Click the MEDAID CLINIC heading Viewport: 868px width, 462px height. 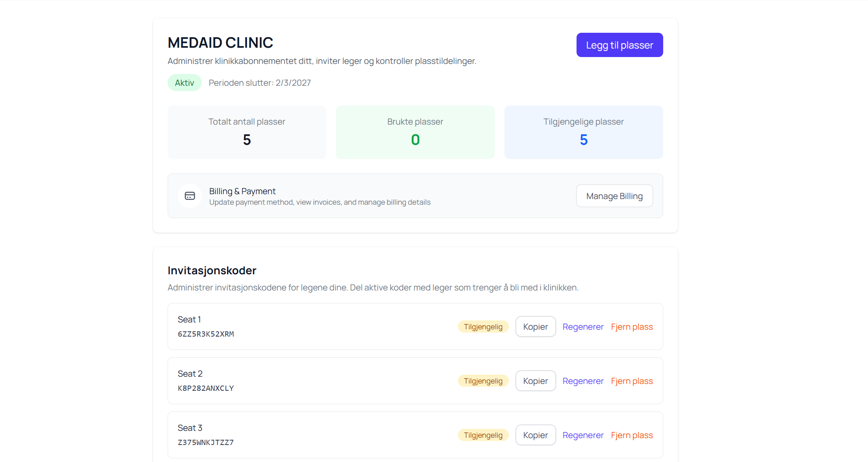[x=221, y=42]
